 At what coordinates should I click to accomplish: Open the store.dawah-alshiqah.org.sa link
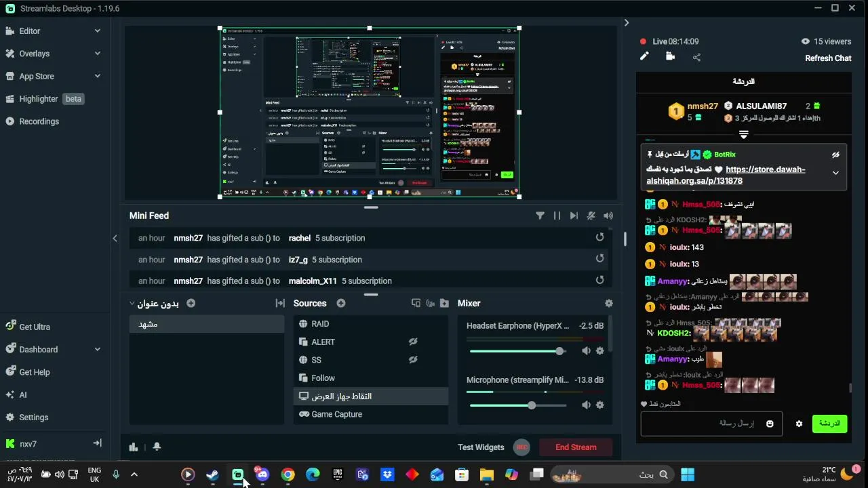coord(726,175)
